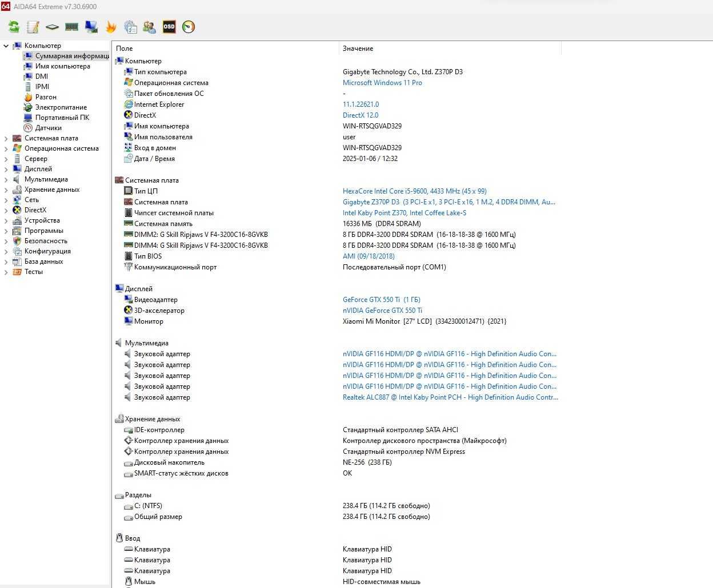Open the DMI tree item
713x588 pixels.
coord(42,76)
